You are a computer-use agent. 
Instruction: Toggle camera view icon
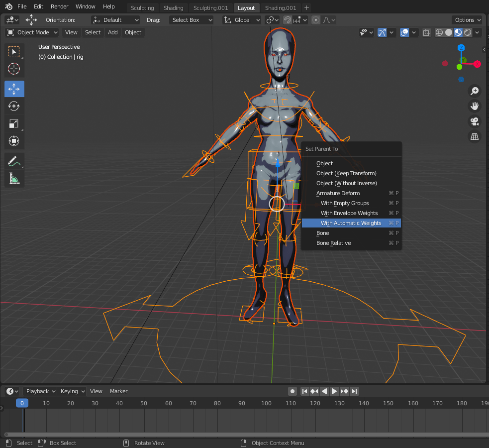(x=475, y=121)
